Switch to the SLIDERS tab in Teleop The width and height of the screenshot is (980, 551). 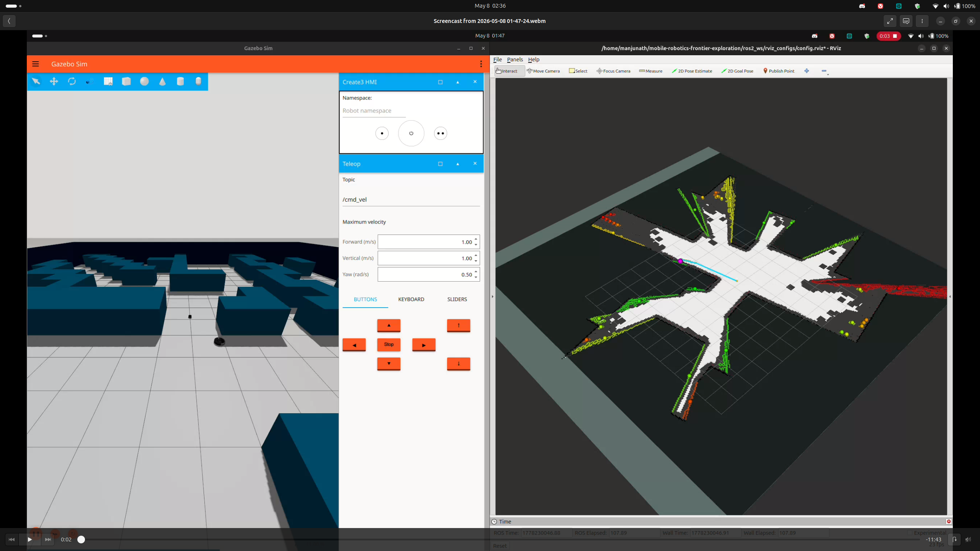click(x=457, y=299)
